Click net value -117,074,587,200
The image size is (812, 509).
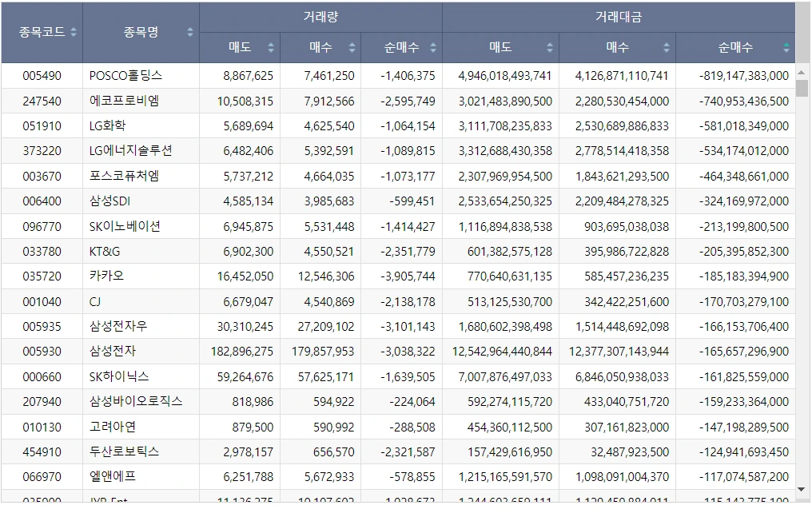point(743,476)
